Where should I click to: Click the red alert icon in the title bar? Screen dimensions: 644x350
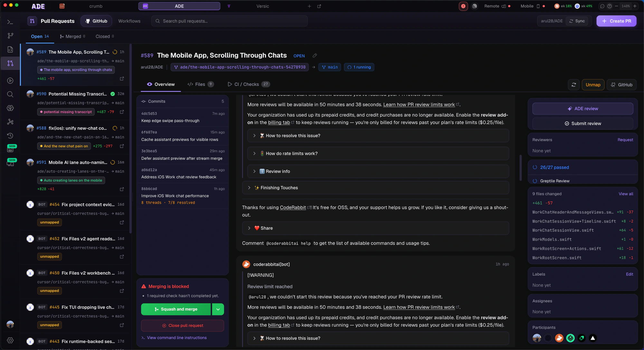463,6
